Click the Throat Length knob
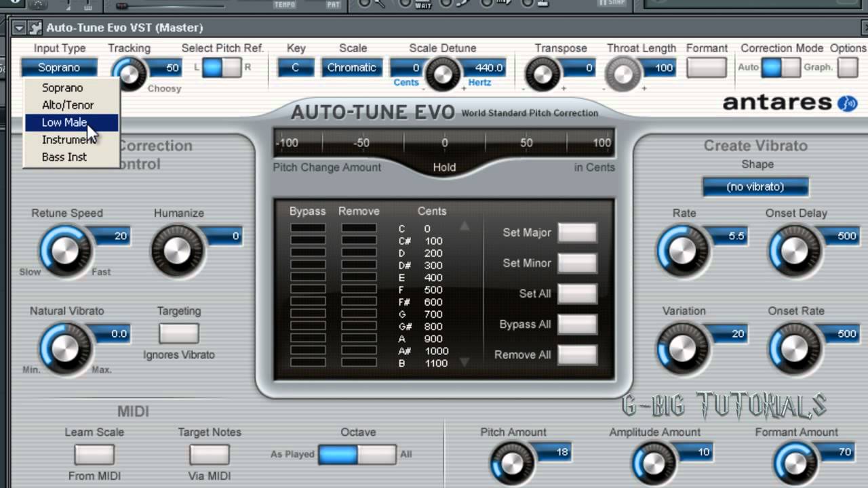Image resolution: width=868 pixels, height=488 pixels. coord(623,73)
